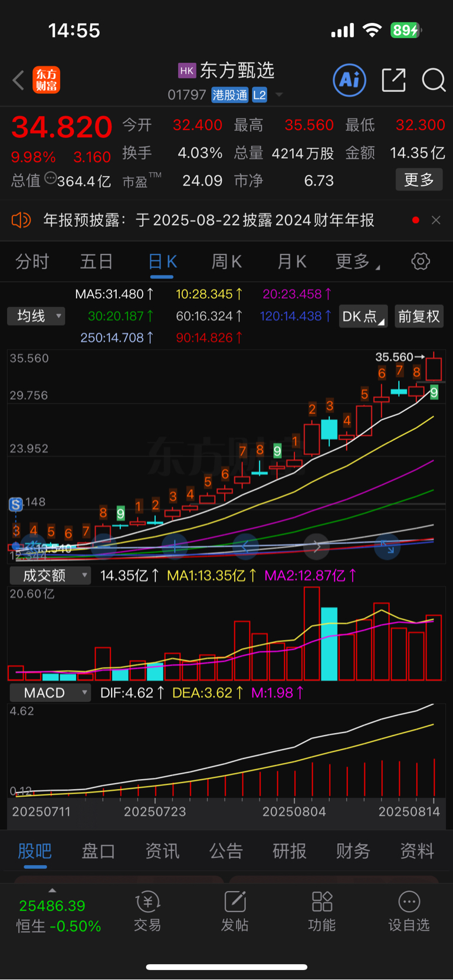Tap the chart fullscreen expand overlay icon
453x980 pixels.
click(388, 547)
